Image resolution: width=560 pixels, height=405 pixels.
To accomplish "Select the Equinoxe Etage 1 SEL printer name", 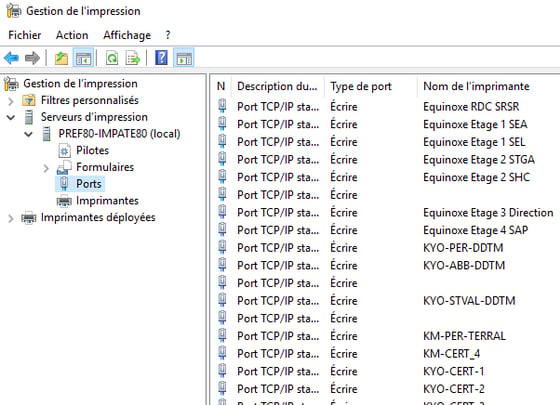I will point(474,142).
